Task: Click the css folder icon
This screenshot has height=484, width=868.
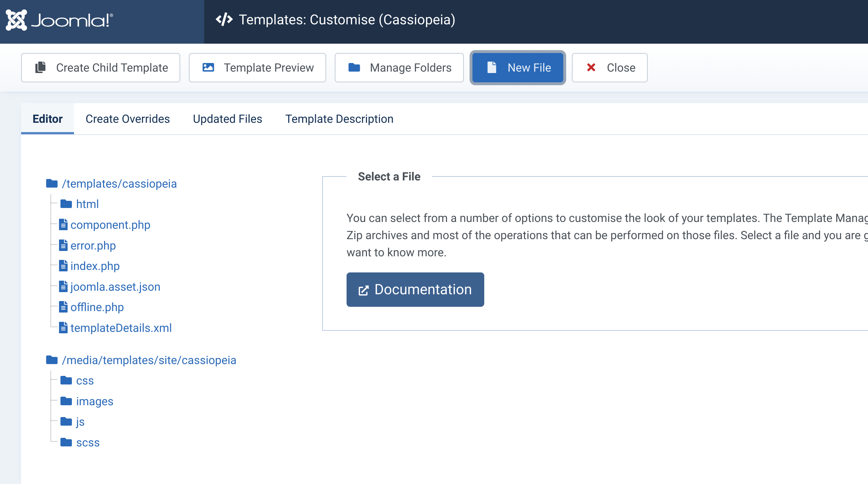Action: (66, 380)
